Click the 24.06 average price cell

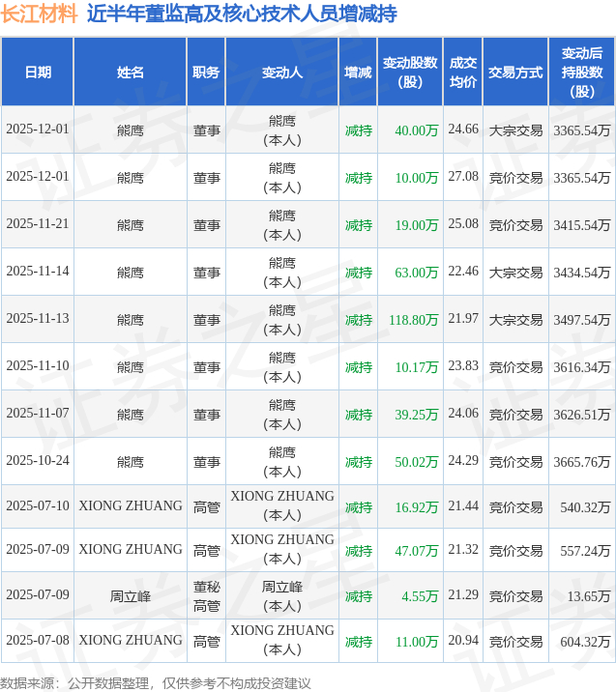coord(463,413)
